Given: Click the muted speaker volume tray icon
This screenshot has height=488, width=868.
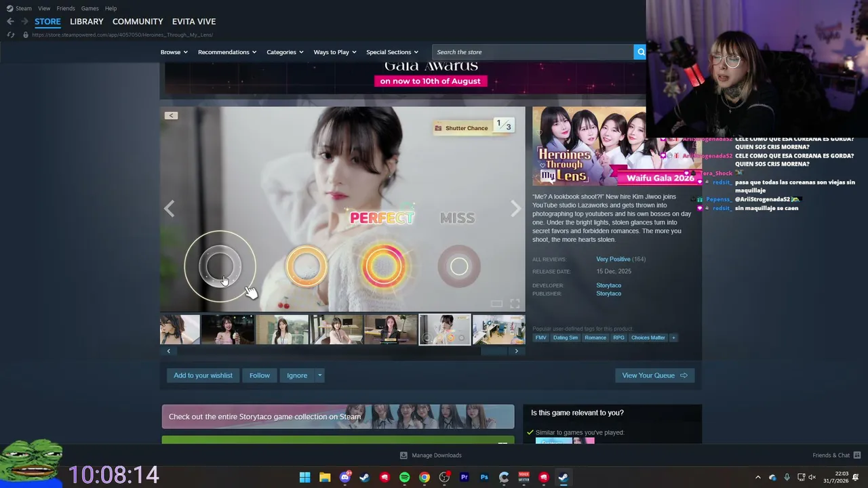Looking at the screenshot, I should click(x=812, y=477).
